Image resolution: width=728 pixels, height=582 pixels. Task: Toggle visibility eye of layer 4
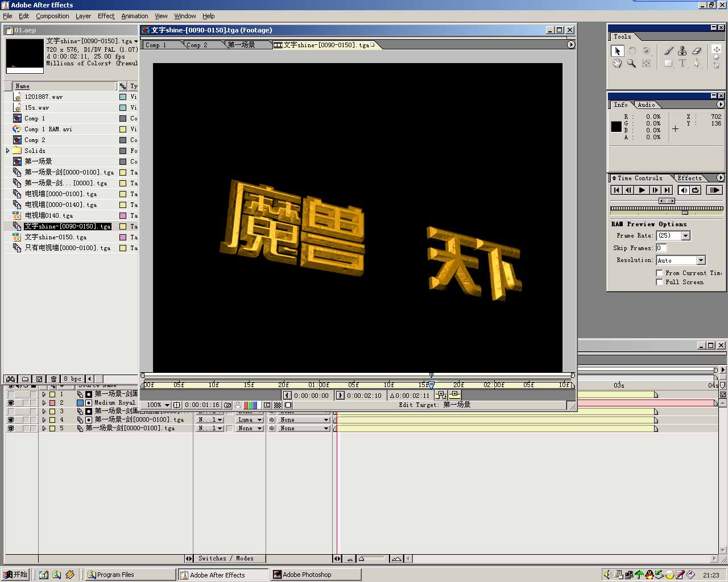tap(10, 419)
